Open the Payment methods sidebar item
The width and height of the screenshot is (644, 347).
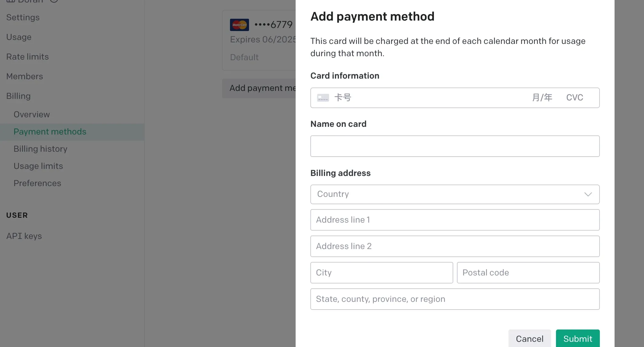(50, 132)
